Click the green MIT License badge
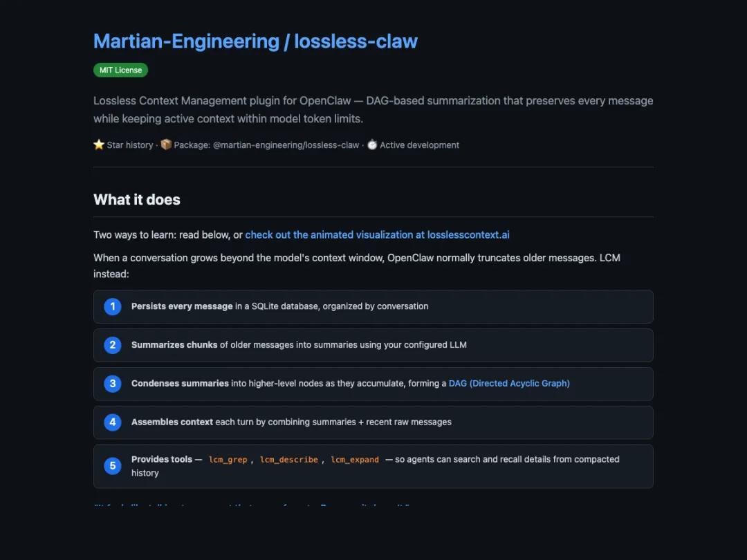This screenshot has width=747, height=560. pos(120,70)
